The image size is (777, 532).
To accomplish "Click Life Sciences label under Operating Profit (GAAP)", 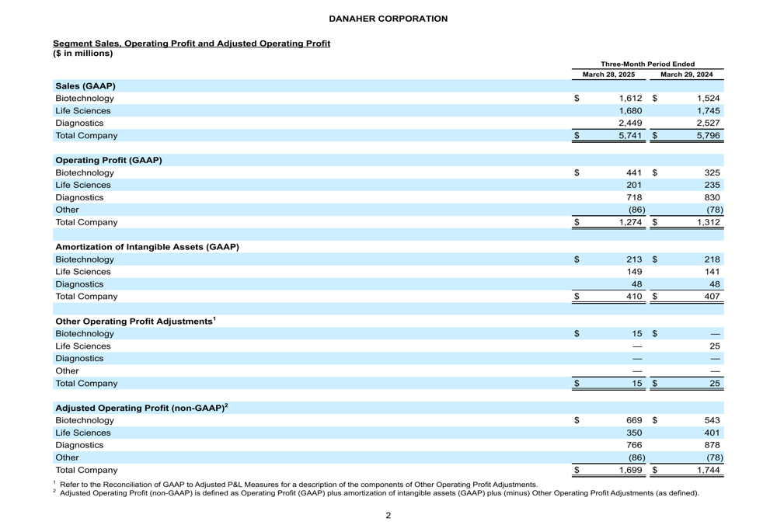I will coord(83,186).
